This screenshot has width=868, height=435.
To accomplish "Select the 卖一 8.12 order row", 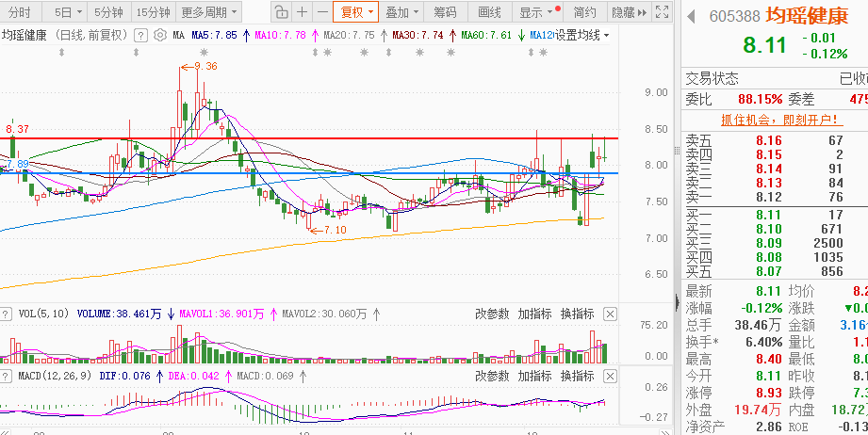I will click(x=775, y=198).
